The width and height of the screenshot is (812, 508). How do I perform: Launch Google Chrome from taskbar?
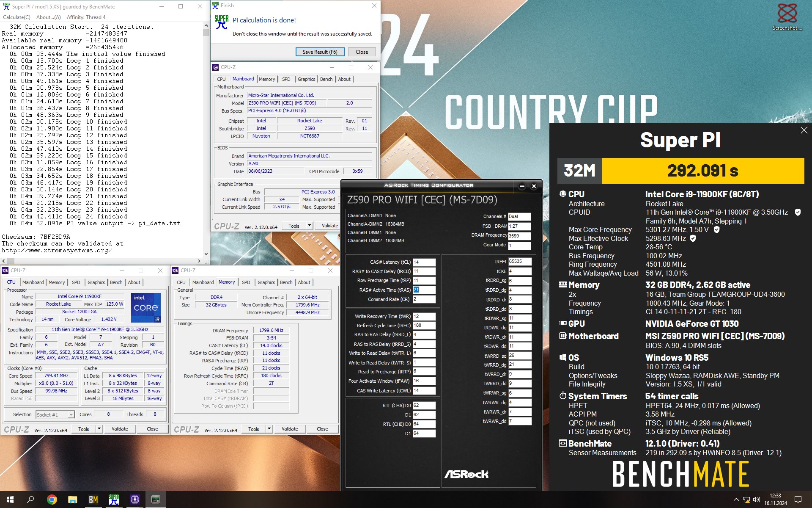tap(52, 500)
